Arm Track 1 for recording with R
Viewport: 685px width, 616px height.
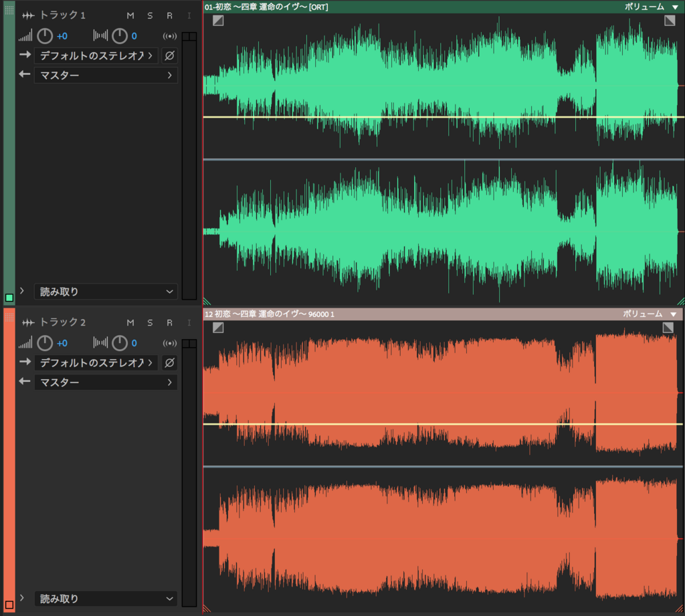pos(169,16)
